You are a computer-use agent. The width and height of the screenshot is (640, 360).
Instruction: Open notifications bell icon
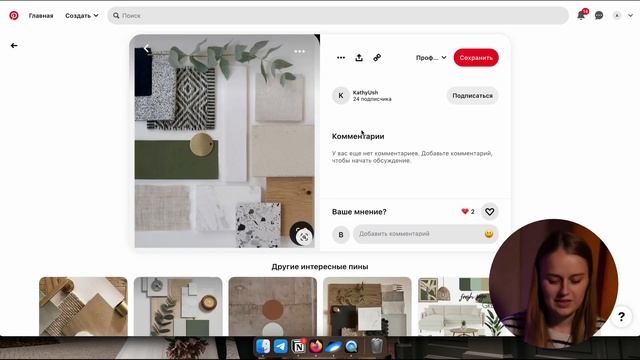pos(581,16)
